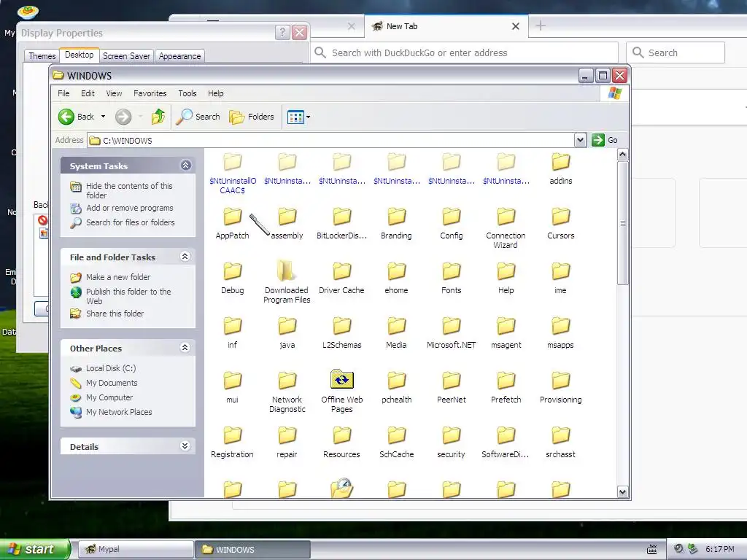Select the Help folder
Image resolution: width=747 pixels, height=560 pixels.
[x=506, y=278]
